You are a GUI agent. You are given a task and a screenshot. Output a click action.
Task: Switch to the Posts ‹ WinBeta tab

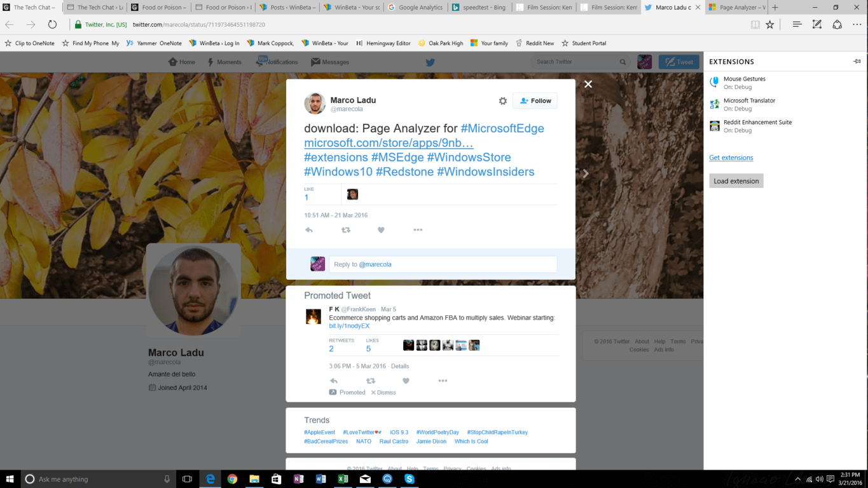click(x=287, y=8)
